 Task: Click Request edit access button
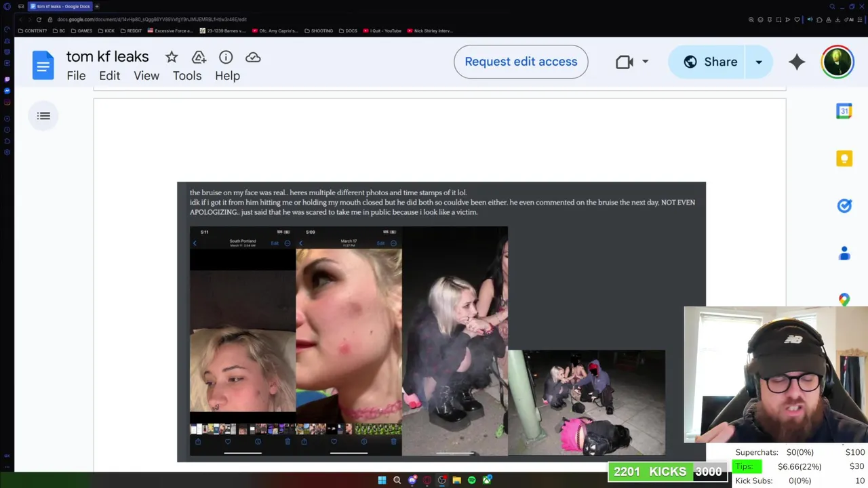coord(521,62)
